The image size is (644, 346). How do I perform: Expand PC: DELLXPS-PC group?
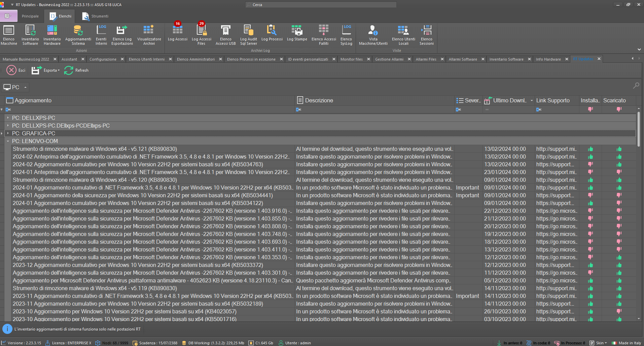pos(8,118)
